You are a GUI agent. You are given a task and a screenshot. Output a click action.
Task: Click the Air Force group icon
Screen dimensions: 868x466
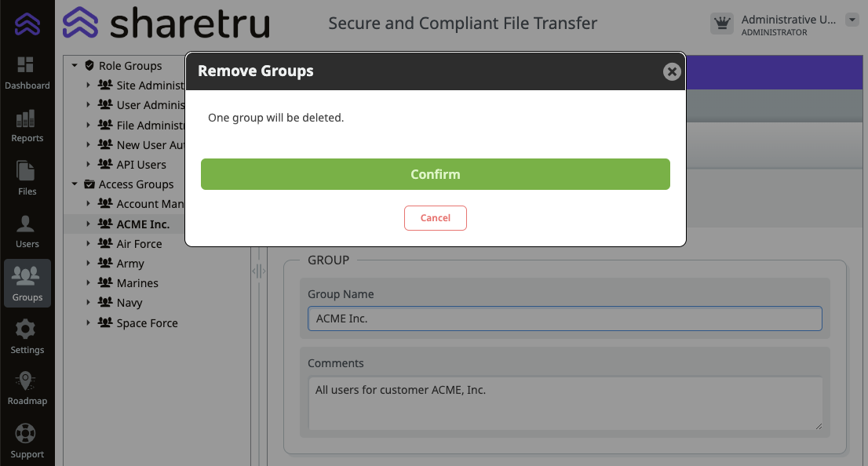(x=105, y=243)
